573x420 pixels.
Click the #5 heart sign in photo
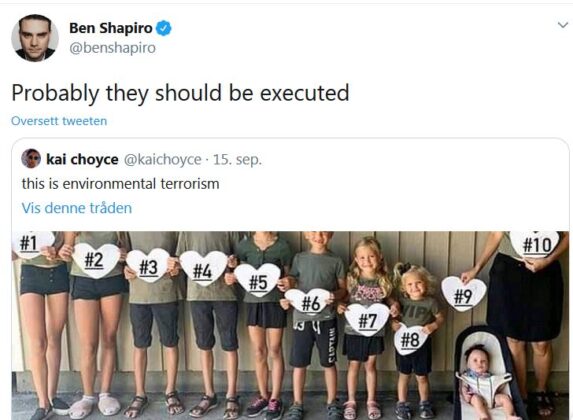(x=258, y=279)
